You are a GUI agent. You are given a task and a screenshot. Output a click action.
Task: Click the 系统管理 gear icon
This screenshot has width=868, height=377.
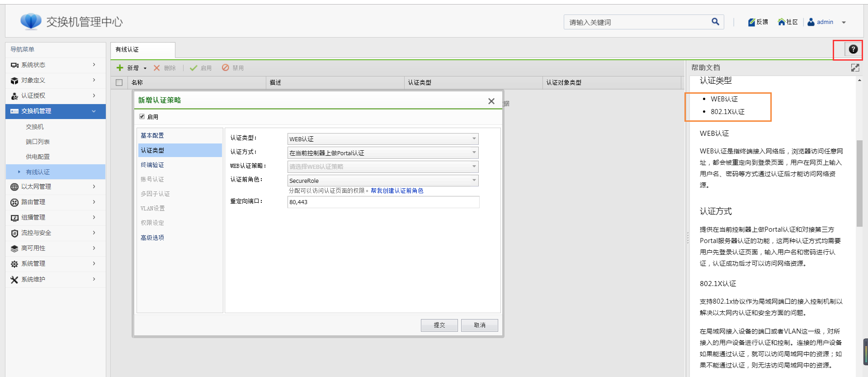coord(14,264)
